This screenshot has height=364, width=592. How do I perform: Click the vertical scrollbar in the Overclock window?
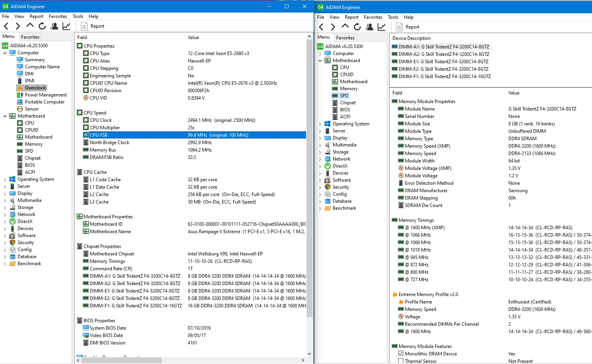coord(310,178)
